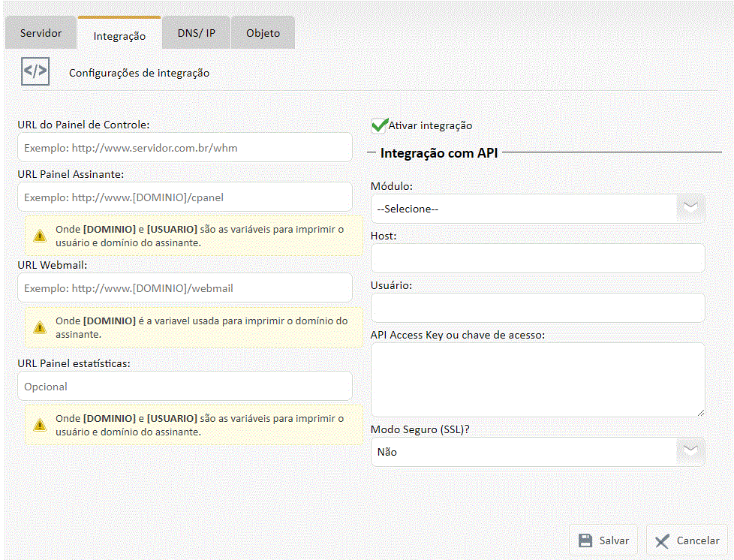Toggle the Ativar integração checkbox

pyautogui.click(x=379, y=125)
